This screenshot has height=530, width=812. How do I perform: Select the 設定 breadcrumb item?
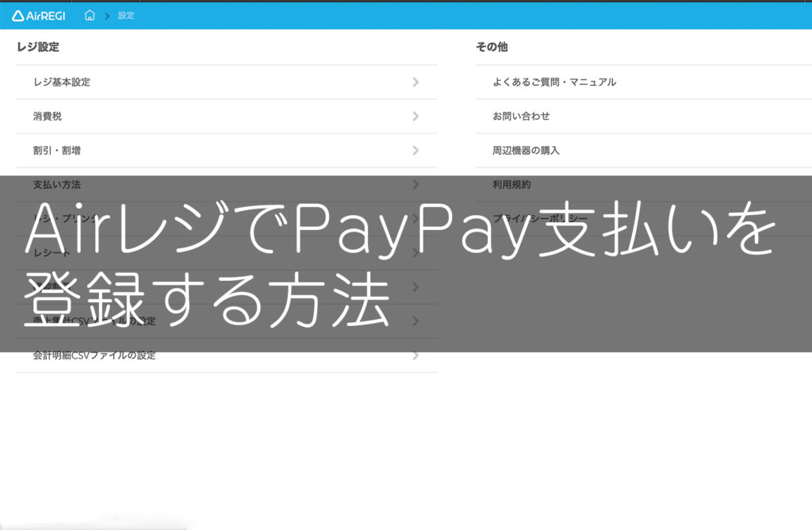(x=127, y=14)
